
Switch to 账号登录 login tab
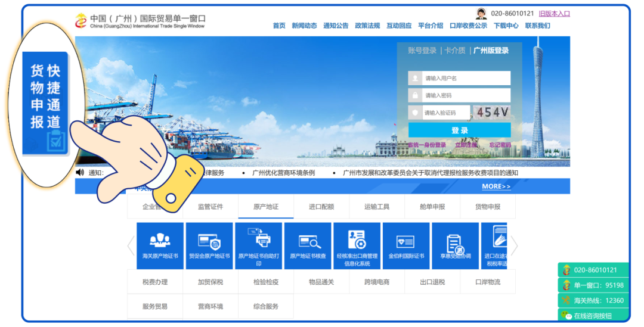[422, 51]
